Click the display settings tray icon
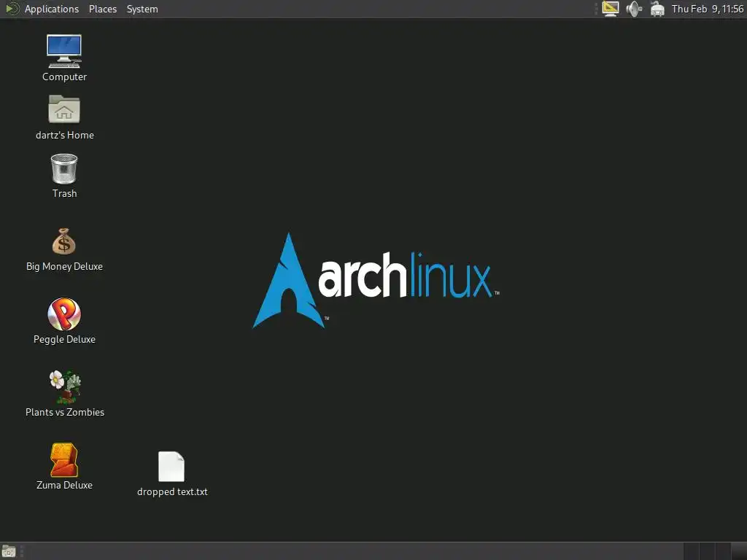 coord(611,9)
